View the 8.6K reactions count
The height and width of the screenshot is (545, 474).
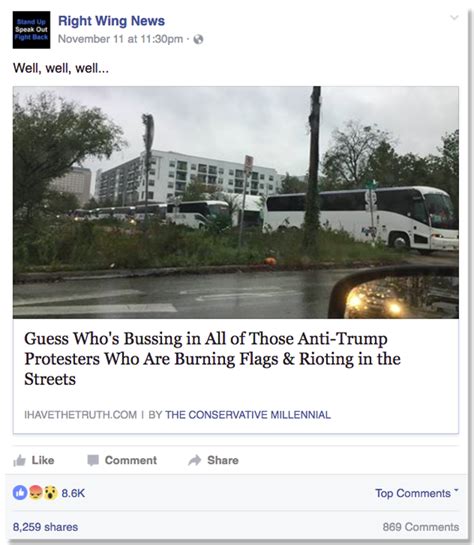(73, 493)
